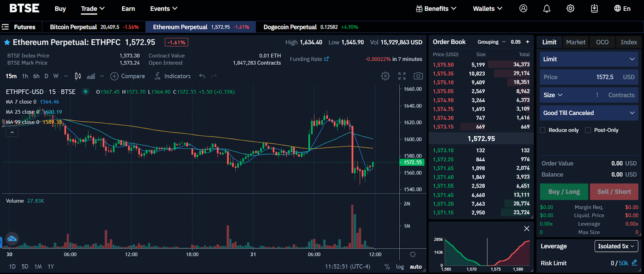Screen dimensions: 644x274
Task: Toggle the favorite star for Ethereum Perpetual
Action: (7, 42)
